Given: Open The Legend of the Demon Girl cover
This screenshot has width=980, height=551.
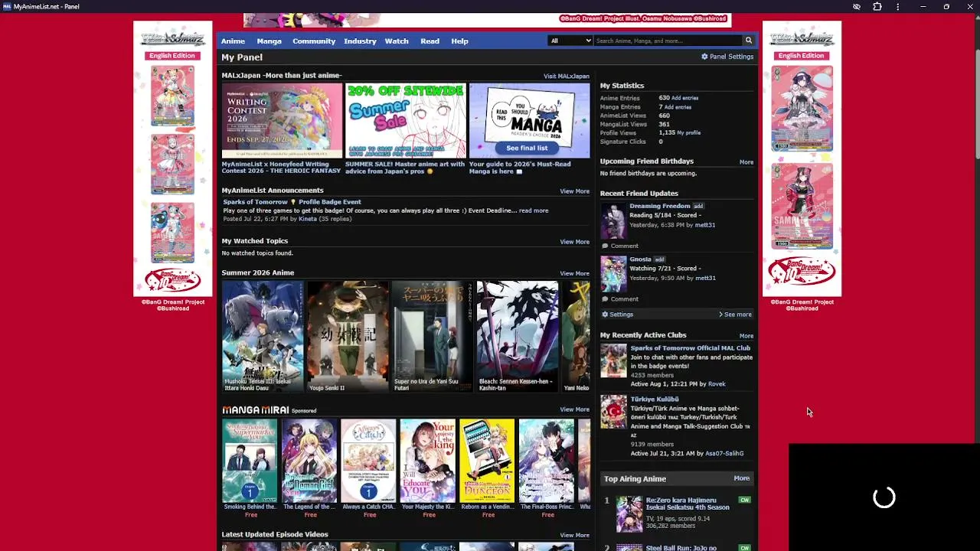Looking at the screenshot, I should point(309,460).
